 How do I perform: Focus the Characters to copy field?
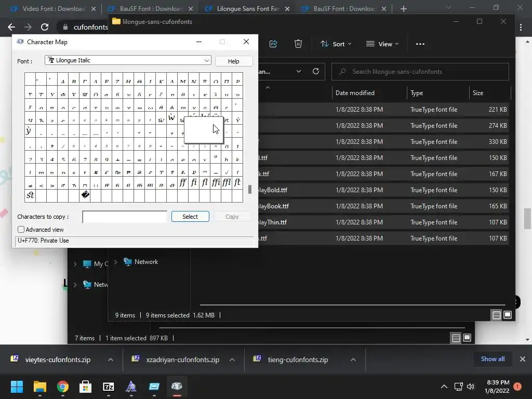125,217
